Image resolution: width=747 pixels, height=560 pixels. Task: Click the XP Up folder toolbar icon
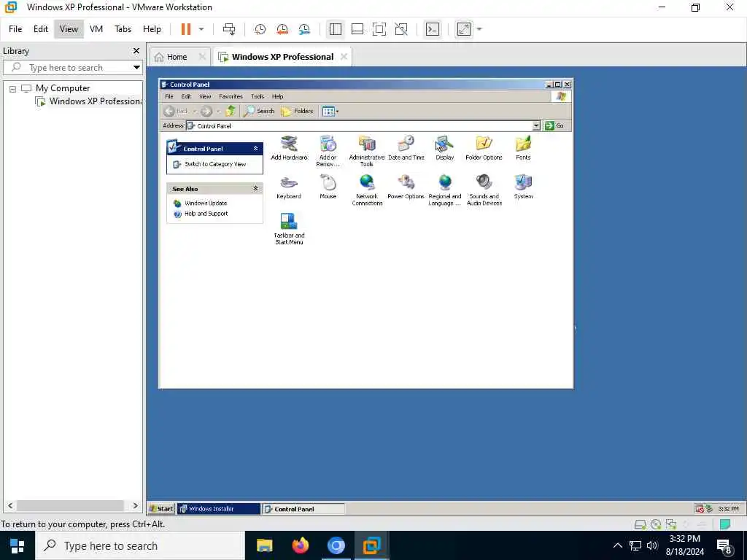pos(231,111)
